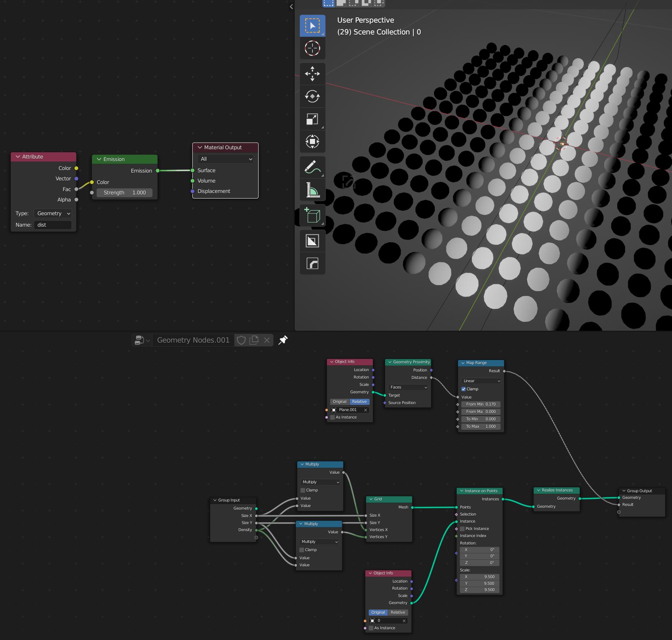Click the subtract selection mode icon
The height and width of the screenshot is (640, 672).
point(354,3)
